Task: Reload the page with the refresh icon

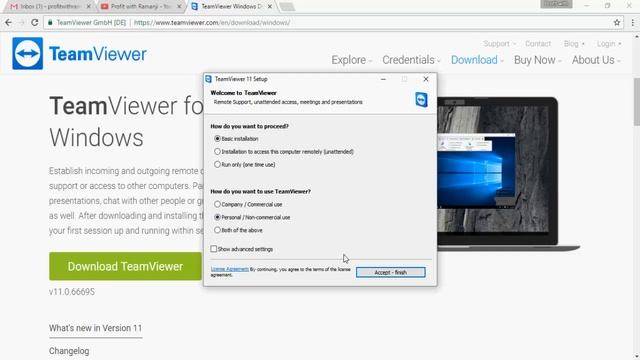Action: (35, 22)
